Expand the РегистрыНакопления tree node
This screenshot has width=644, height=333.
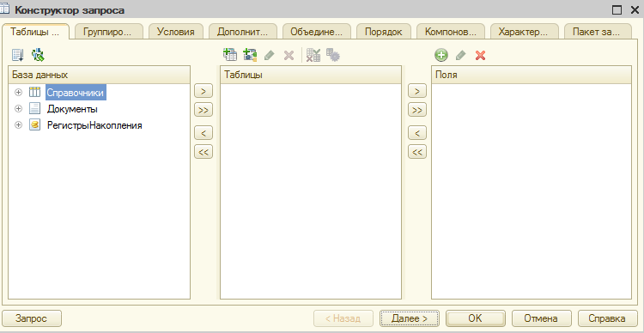(x=18, y=125)
